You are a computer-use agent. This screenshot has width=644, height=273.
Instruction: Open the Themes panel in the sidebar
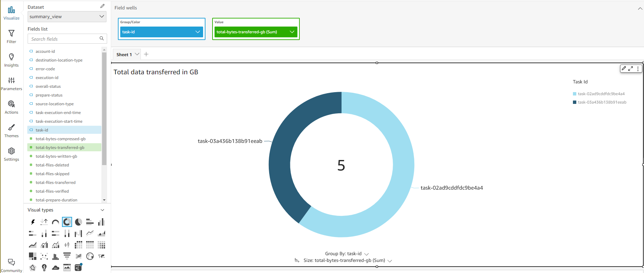tap(11, 131)
